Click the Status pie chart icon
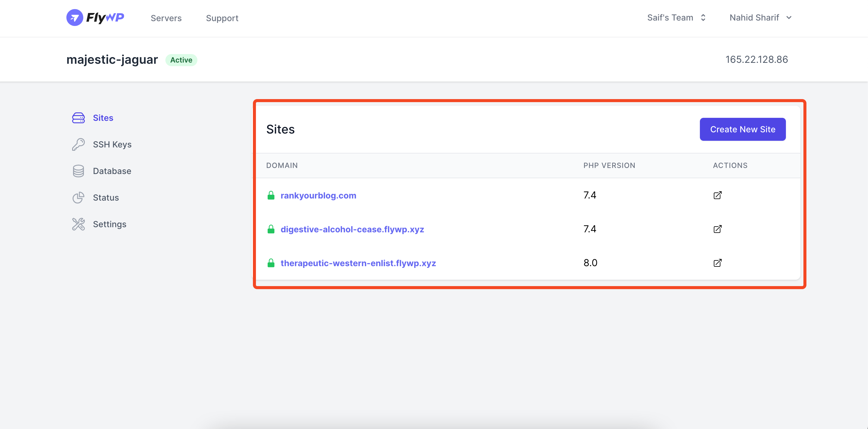The width and height of the screenshot is (868, 429). pos(78,198)
